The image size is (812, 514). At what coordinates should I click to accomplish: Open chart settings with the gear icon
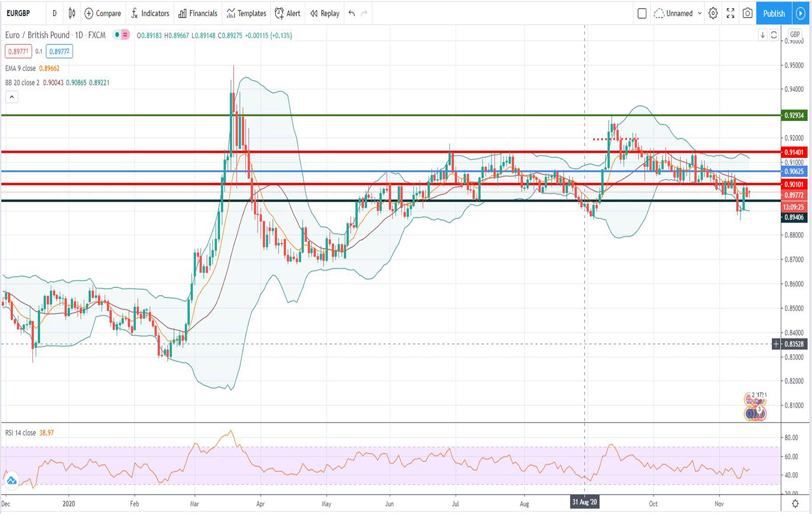point(712,14)
